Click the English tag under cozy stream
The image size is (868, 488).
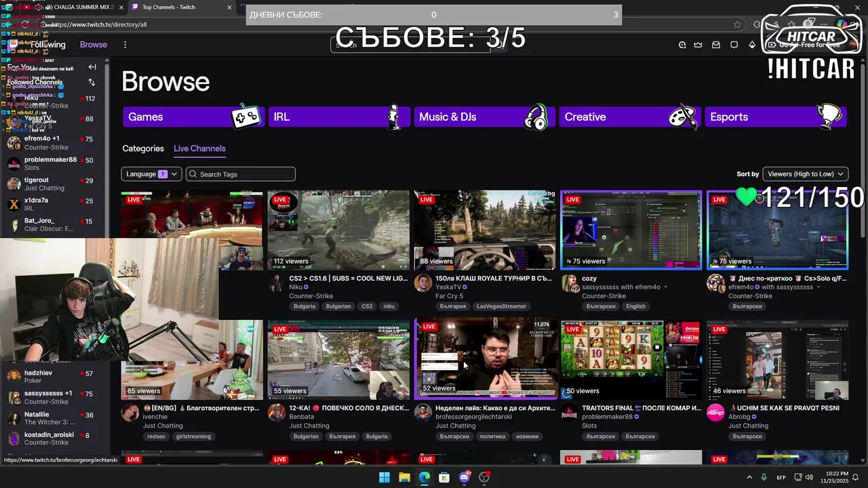pyautogui.click(x=636, y=306)
